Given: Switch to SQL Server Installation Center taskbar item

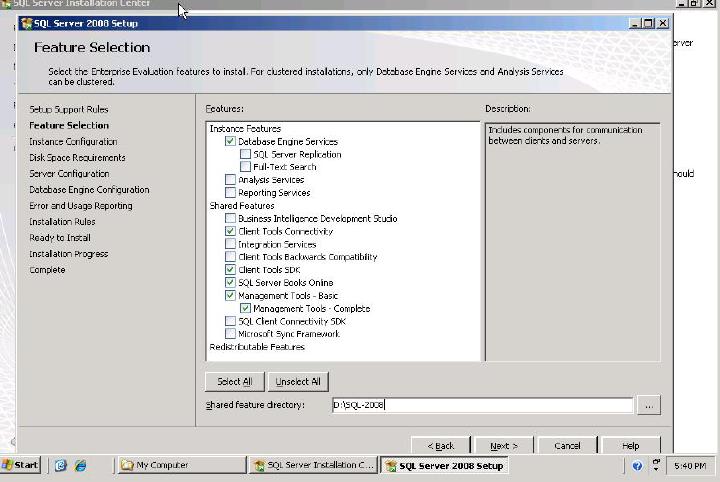Looking at the screenshot, I should click(314, 465).
